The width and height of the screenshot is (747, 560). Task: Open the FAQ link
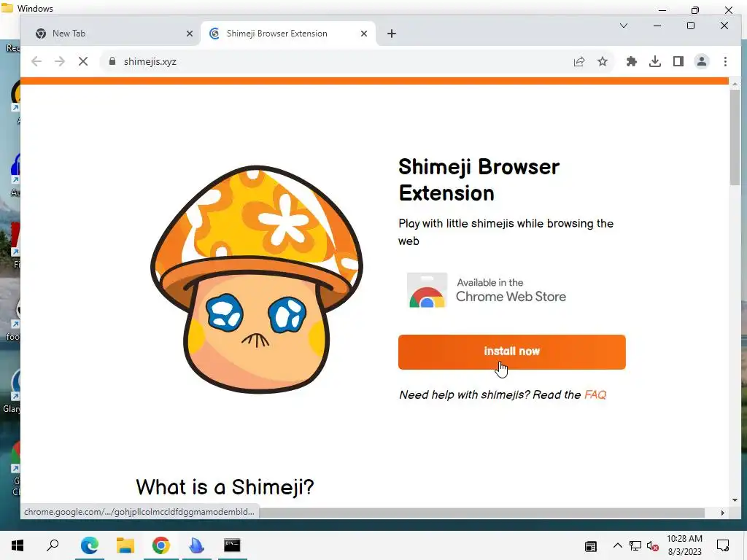click(595, 394)
